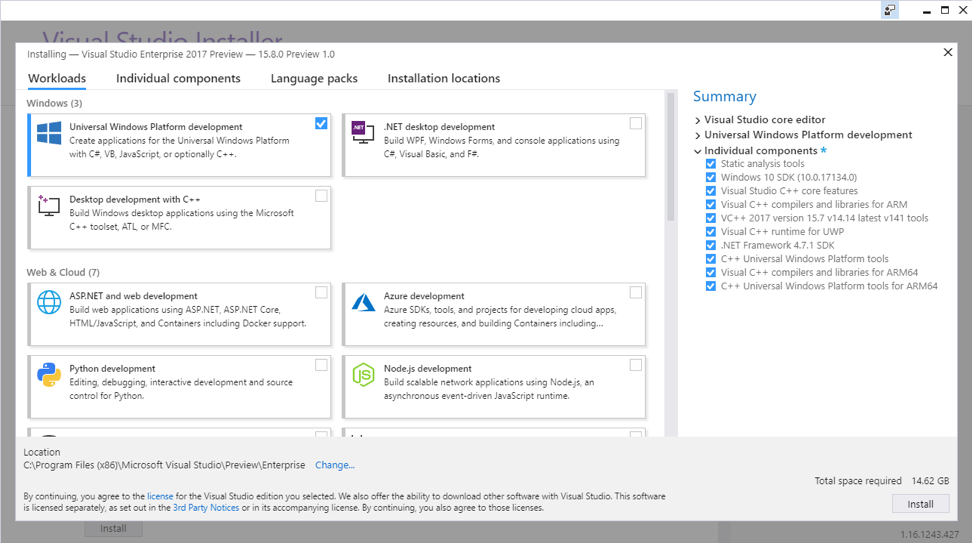Click version number 1.16.1243.427

click(x=929, y=534)
